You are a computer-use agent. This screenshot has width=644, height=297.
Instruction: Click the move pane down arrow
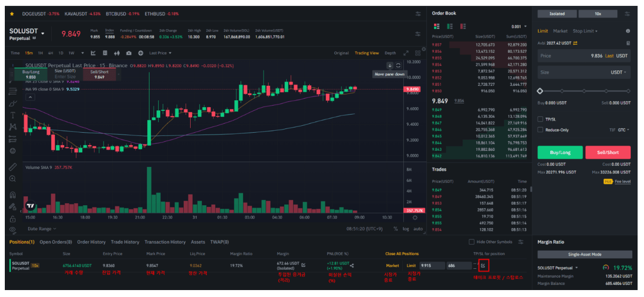point(390,65)
